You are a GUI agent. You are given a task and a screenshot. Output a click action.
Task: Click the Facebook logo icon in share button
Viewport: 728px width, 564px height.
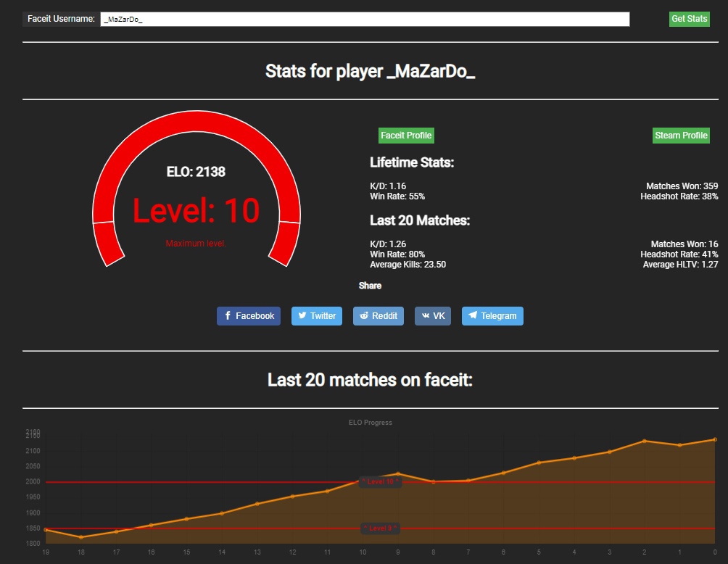click(x=228, y=315)
